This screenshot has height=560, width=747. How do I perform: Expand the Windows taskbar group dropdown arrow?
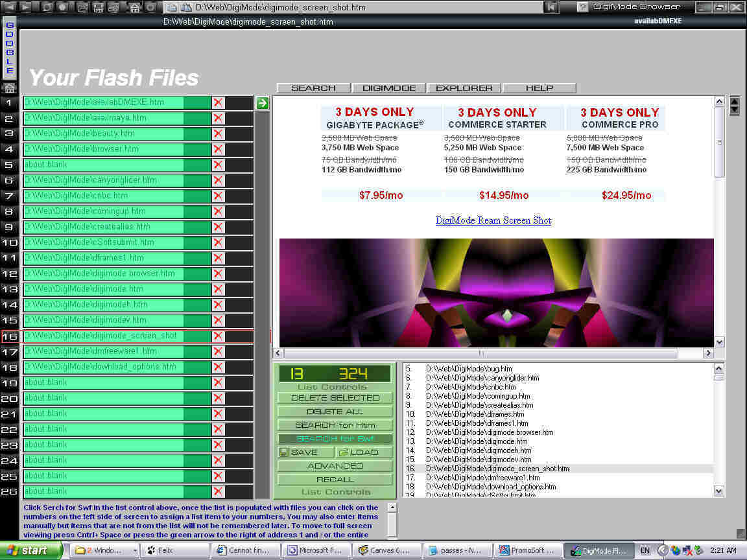click(135, 551)
